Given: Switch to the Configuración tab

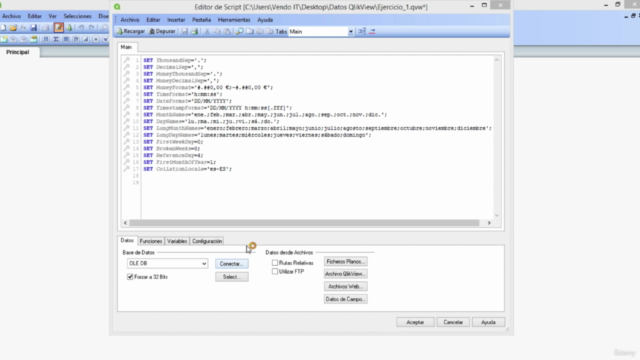Looking at the screenshot, I should click(x=207, y=241).
